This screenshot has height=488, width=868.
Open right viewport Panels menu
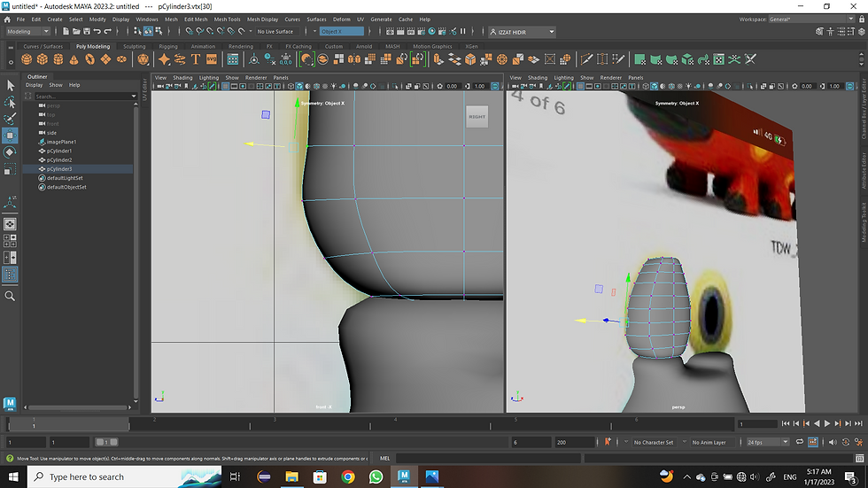(636, 77)
